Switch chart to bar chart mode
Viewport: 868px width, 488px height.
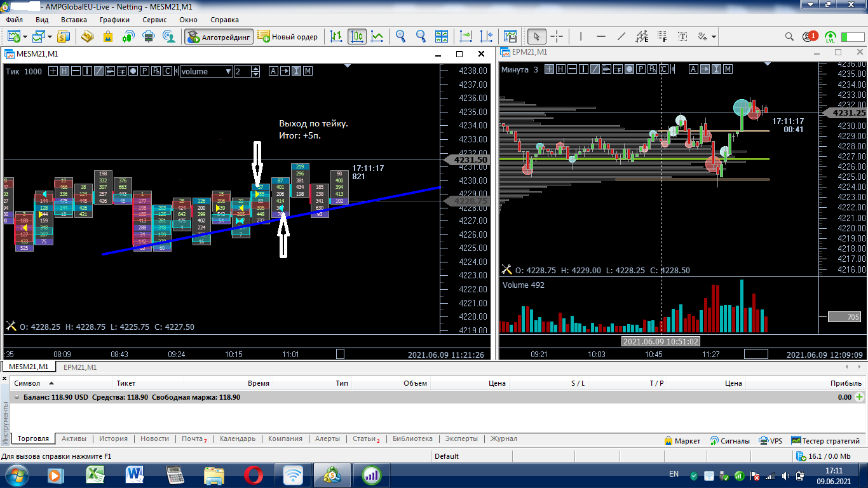pos(337,36)
